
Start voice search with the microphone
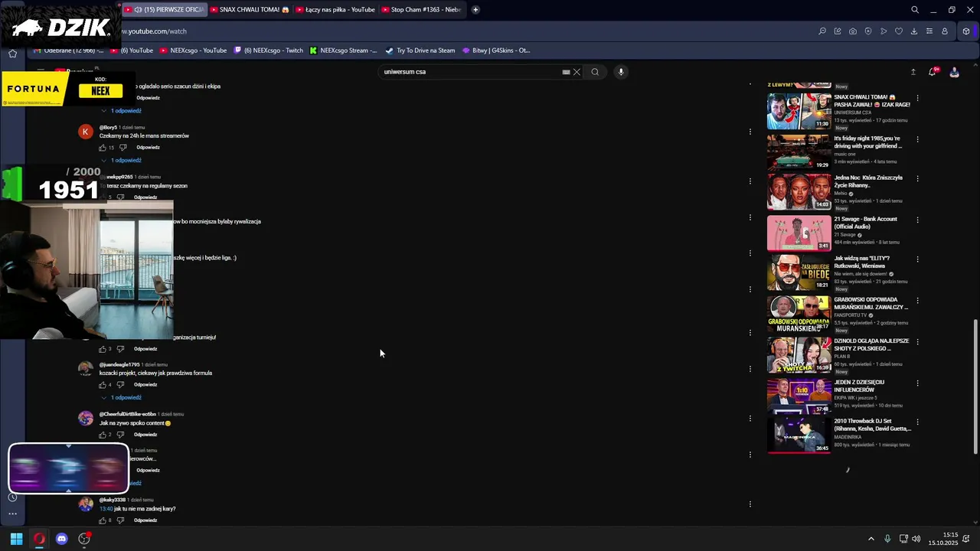pos(621,72)
